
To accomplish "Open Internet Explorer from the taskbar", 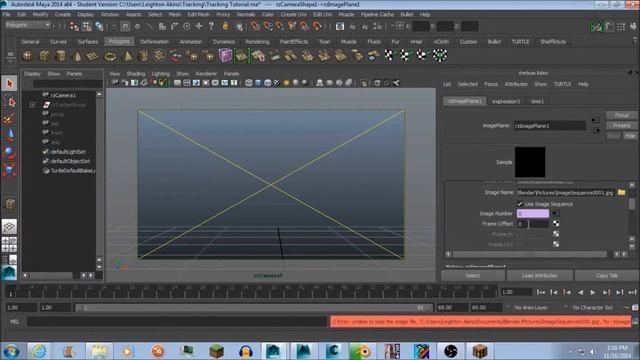I will 39,351.
